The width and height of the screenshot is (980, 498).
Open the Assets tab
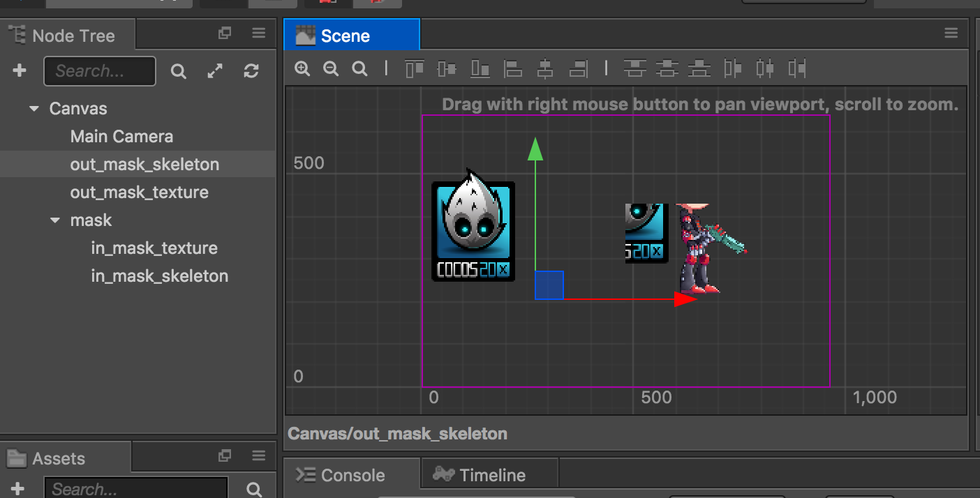[x=65, y=458]
